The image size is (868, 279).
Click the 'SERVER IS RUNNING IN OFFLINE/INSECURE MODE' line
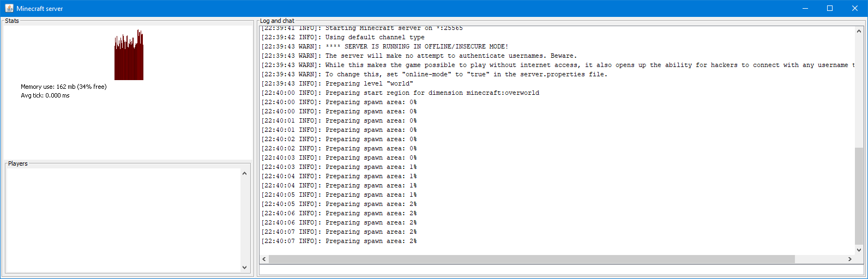pyautogui.click(x=385, y=46)
